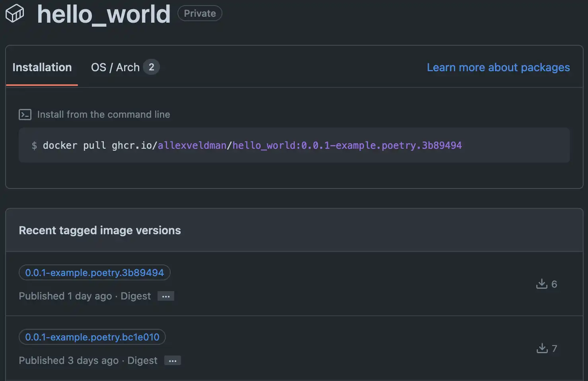Image resolution: width=588 pixels, height=381 pixels.
Task: Expand Digest ellipsis for the 3b89494 version
Action: coord(166,296)
